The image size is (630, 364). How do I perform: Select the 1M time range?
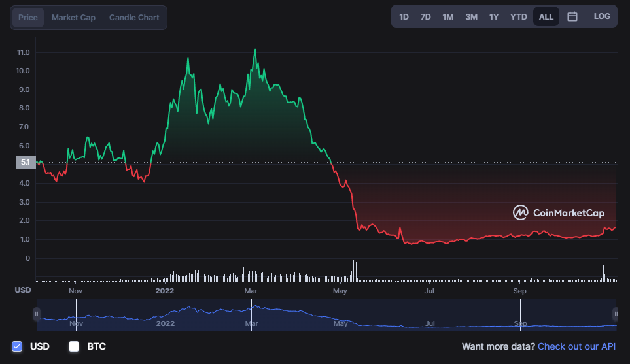(448, 17)
